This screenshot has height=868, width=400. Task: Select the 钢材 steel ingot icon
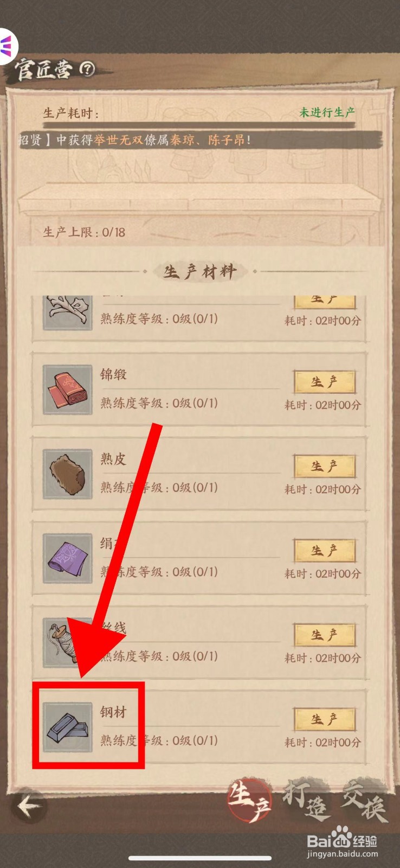click(67, 727)
